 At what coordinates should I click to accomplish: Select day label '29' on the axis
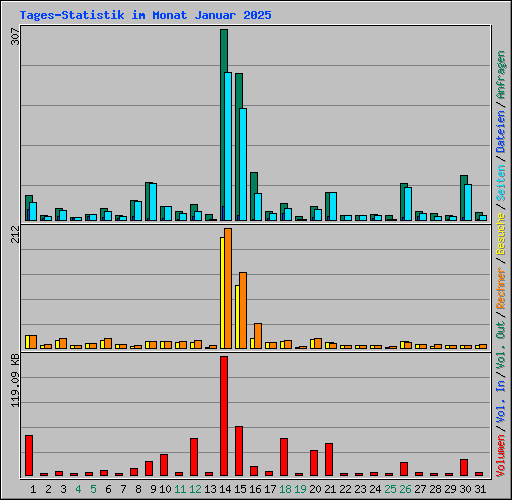450,489
